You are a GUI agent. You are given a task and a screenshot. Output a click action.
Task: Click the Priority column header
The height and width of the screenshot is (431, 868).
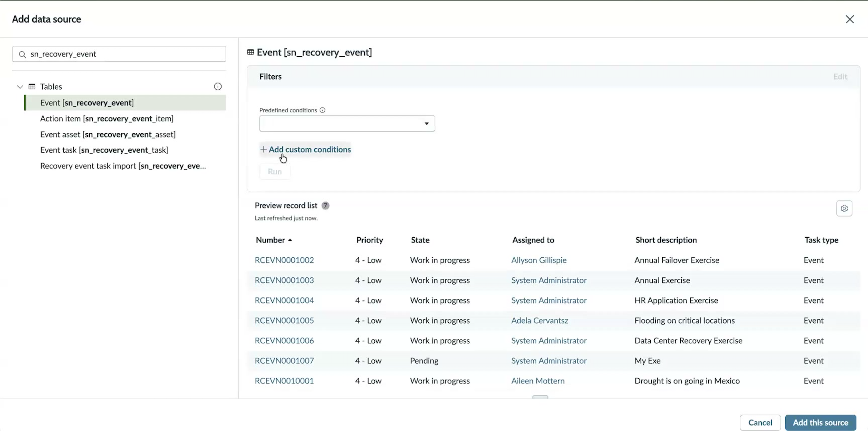click(x=369, y=240)
